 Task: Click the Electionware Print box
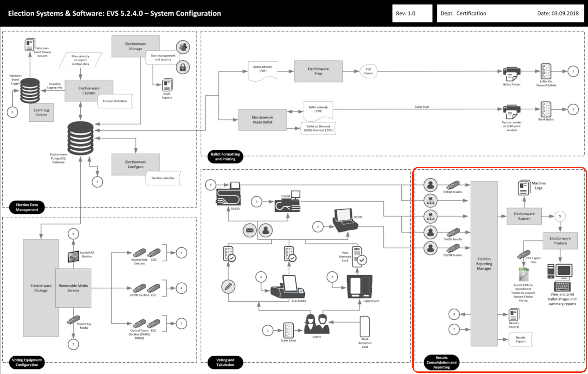[x=318, y=71]
